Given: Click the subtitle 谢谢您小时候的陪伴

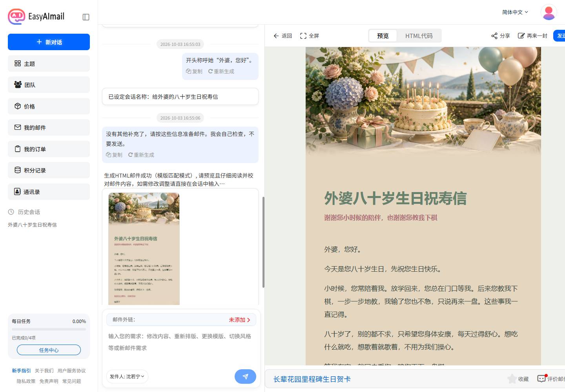Looking at the screenshot, I should coord(381,218).
